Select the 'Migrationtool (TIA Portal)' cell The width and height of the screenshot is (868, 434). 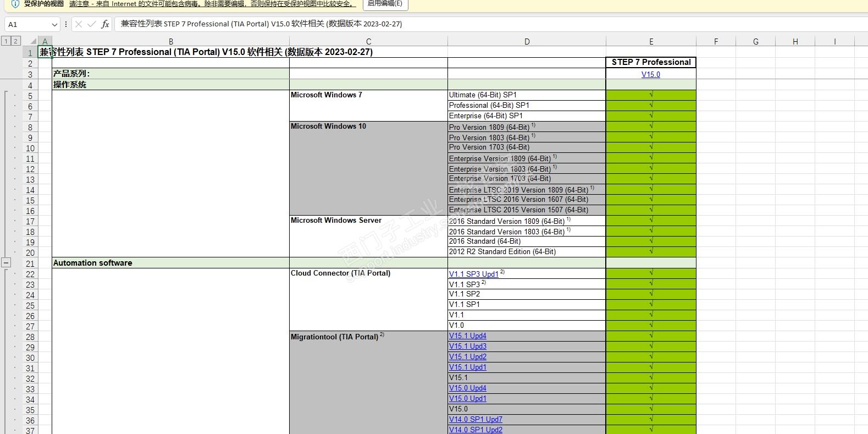[368, 382]
